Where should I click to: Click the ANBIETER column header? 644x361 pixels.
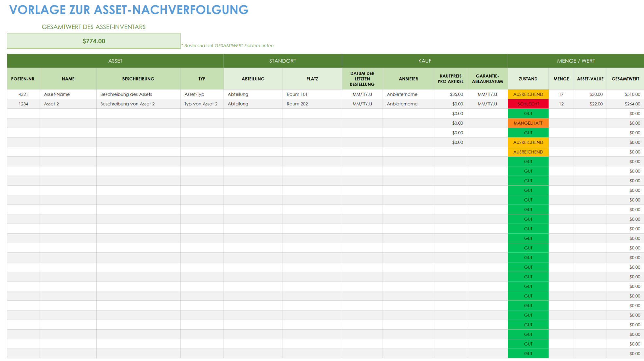pyautogui.click(x=408, y=79)
